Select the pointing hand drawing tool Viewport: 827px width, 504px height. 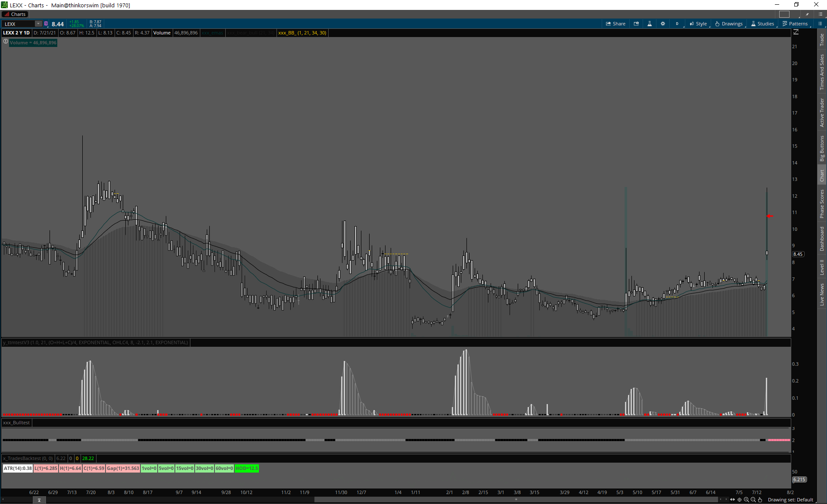(760, 500)
